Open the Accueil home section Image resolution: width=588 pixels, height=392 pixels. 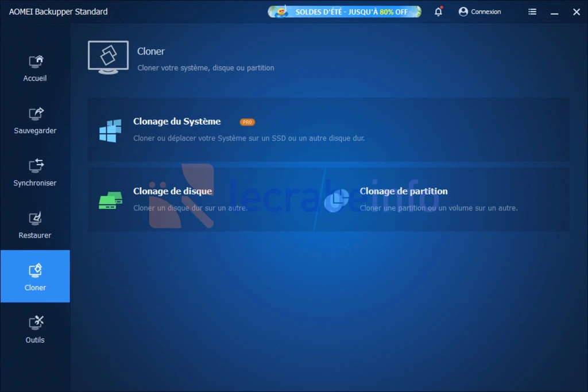tap(35, 68)
